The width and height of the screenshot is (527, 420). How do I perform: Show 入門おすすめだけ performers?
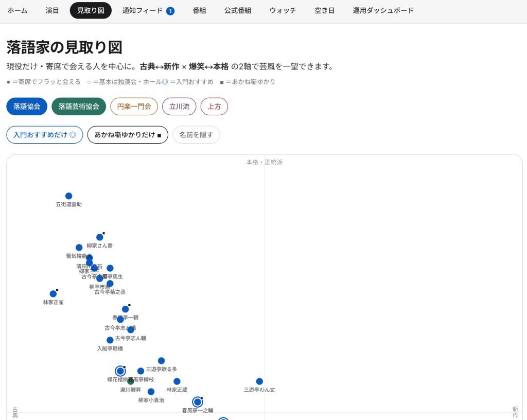[x=45, y=135]
